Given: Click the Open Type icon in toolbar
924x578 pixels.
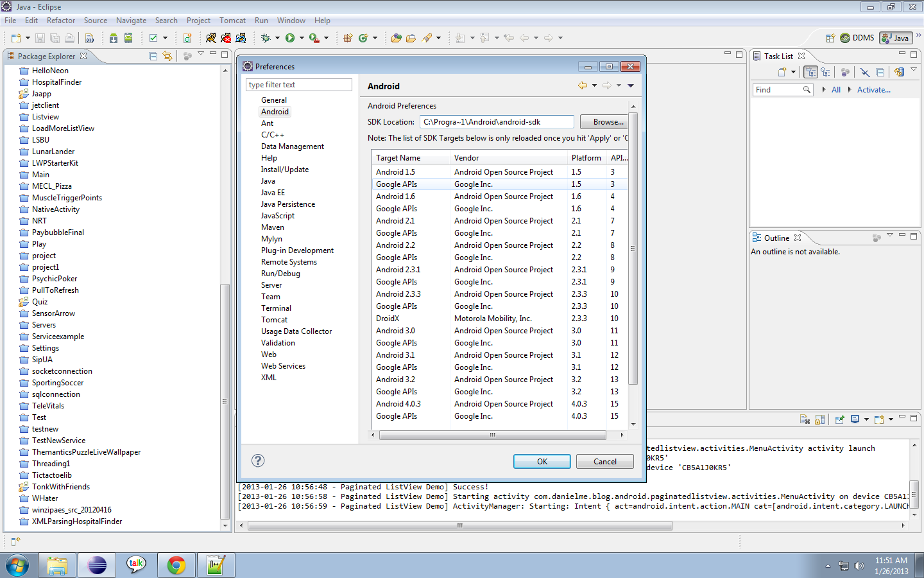Looking at the screenshot, I should 396,38.
